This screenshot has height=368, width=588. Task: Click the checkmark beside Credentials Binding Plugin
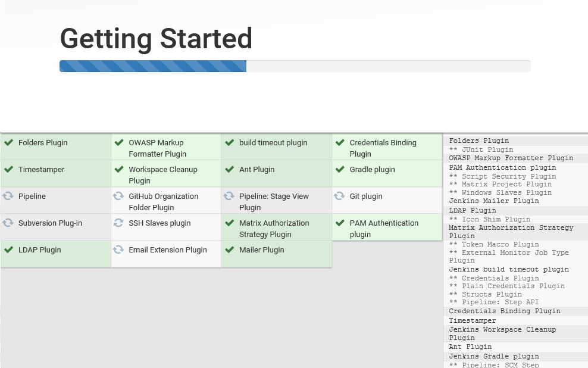coord(340,142)
